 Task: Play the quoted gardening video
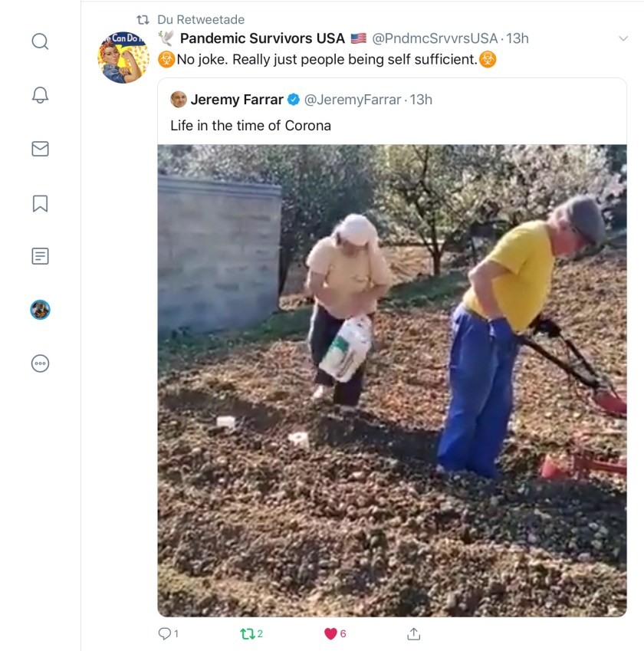tap(392, 380)
